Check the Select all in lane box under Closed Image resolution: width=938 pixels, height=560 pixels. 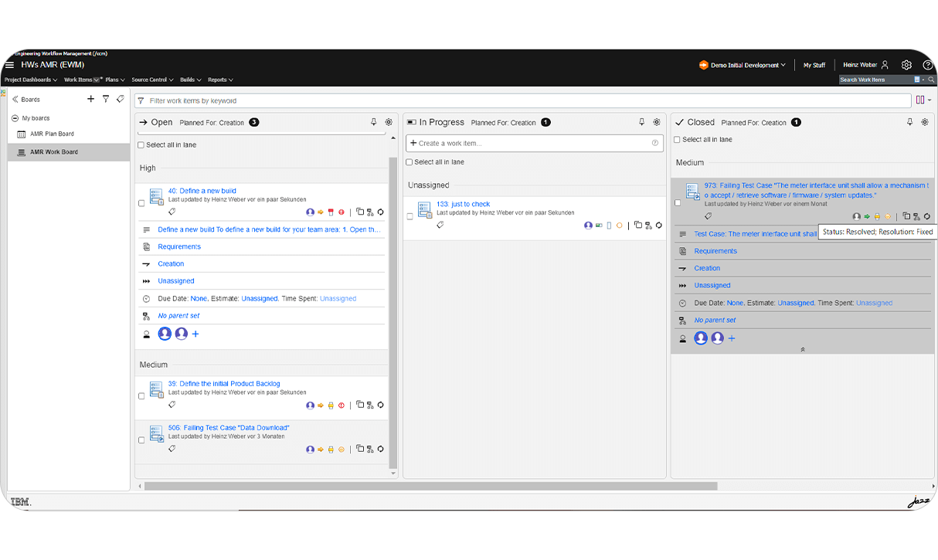676,139
